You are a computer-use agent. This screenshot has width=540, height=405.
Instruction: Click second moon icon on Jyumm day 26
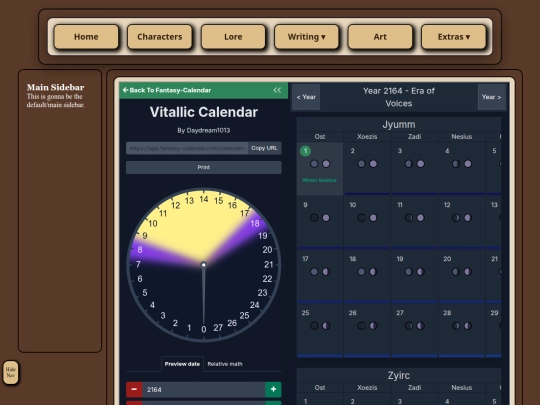point(373,326)
